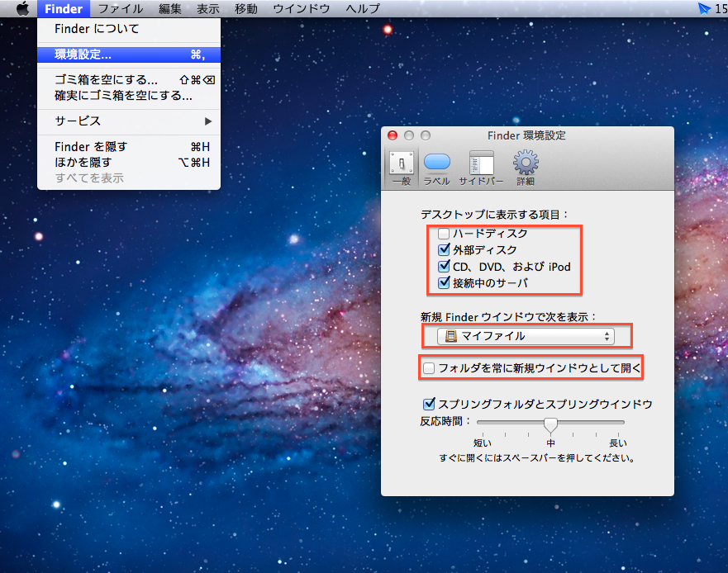Viewport: 728px width, 573px height.
Task: Click the Finder menu in menu bar
Action: 64,8
